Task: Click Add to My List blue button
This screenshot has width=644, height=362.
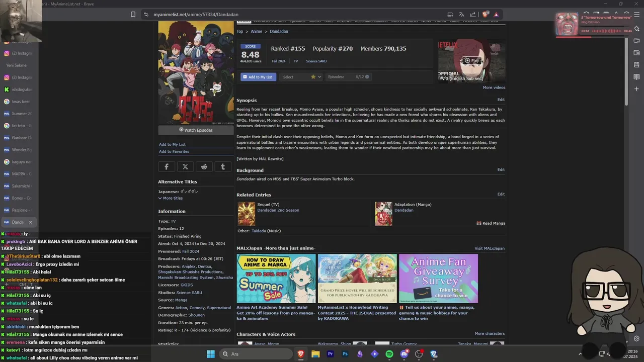Action: (x=258, y=77)
